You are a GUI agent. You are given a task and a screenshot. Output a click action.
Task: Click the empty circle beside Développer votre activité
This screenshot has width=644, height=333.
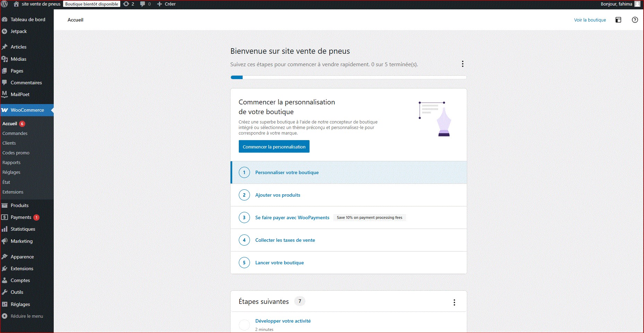pyautogui.click(x=244, y=325)
